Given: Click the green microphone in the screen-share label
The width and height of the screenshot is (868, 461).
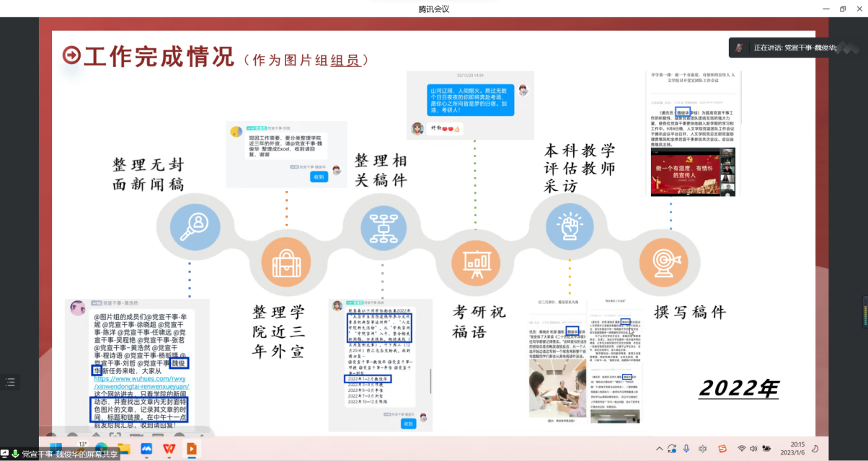Looking at the screenshot, I should 14,453.
